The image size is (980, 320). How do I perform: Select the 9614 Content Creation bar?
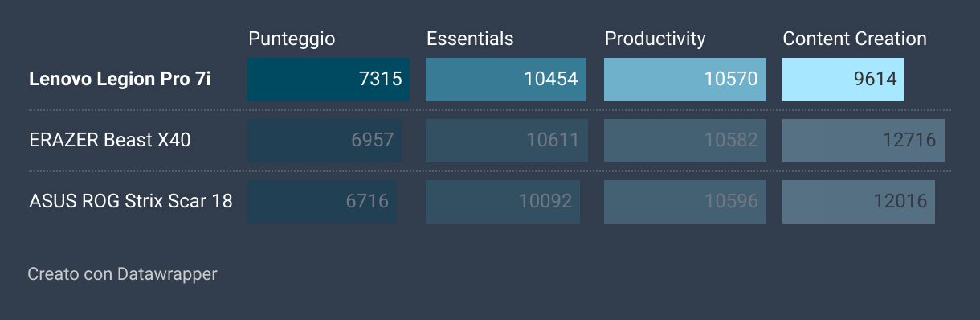pyautogui.click(x=843, y=79)
